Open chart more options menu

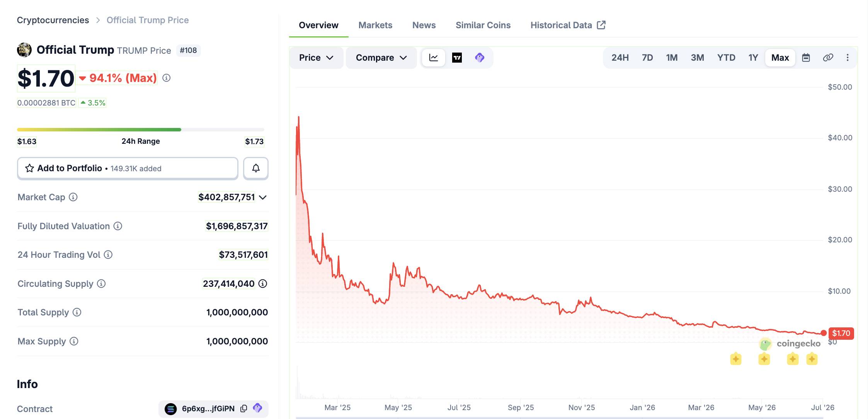848,58
